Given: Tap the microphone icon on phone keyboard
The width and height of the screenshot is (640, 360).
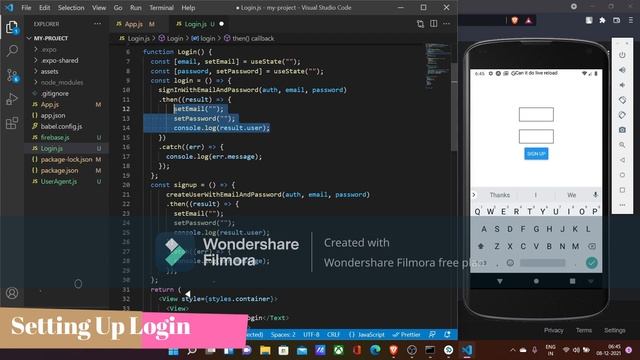Looking at the screenshot, I should coord(596,195).
